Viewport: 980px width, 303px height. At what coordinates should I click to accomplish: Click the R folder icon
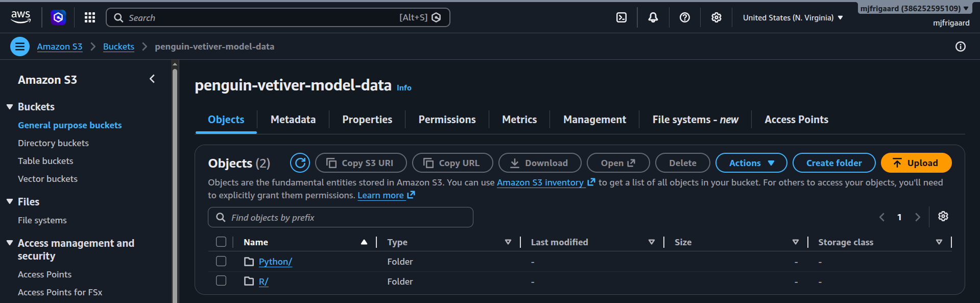[249, 281]
